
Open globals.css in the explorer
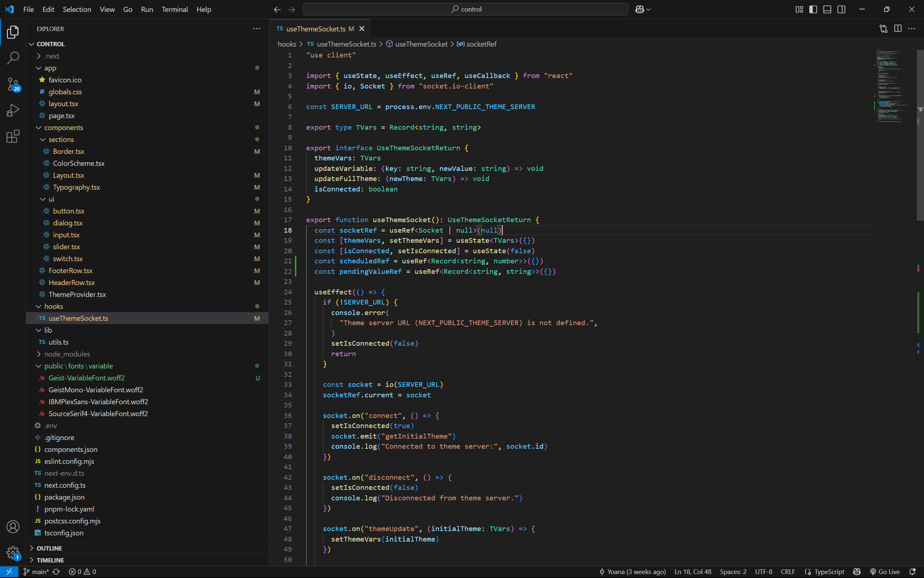click(x=147, y=92)
